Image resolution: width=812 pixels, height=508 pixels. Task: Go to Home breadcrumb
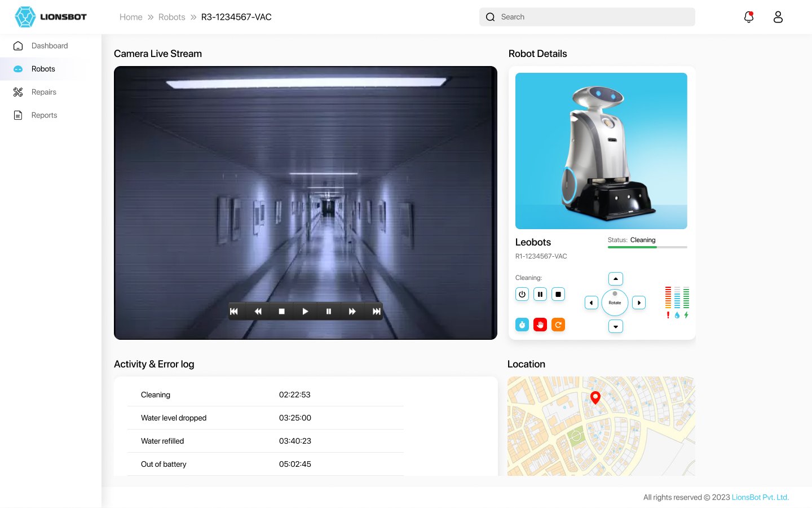pos(131,17)
